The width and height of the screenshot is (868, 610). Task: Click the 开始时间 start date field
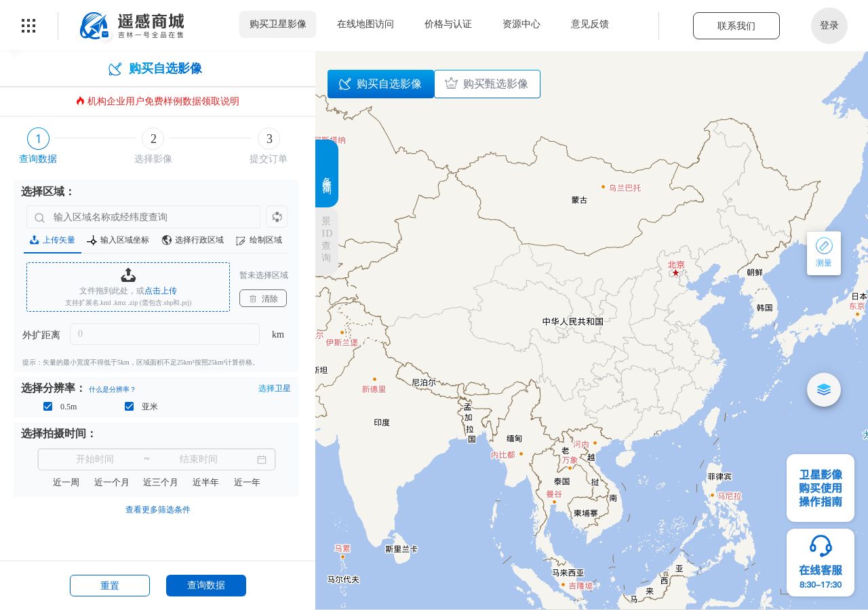(95, 460)
